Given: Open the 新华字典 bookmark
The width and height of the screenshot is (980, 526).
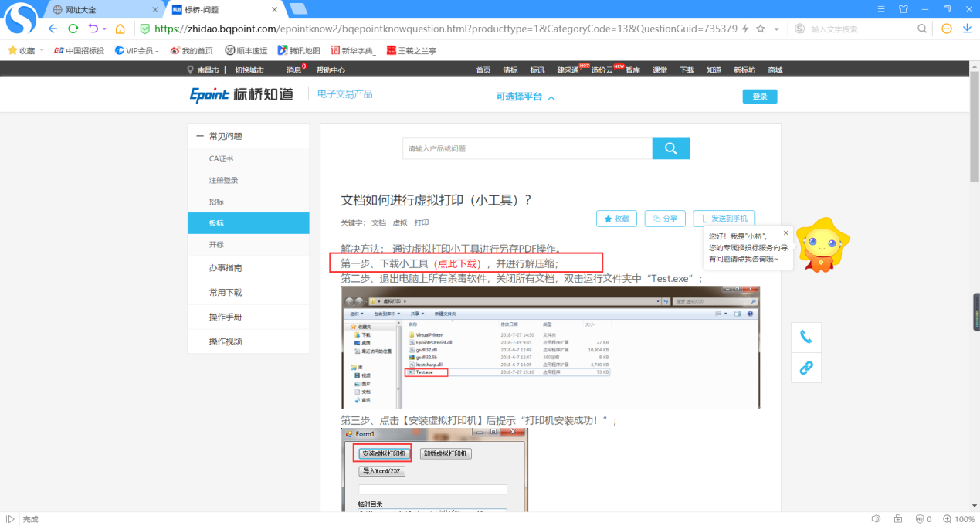Looking at the screenshot, I should [x=354, y=50].
